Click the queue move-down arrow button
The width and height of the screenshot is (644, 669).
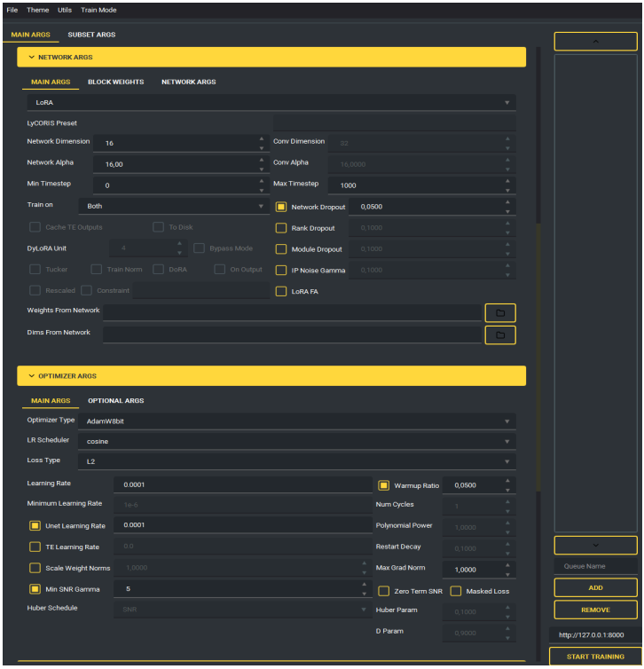(x=595, y=545)
